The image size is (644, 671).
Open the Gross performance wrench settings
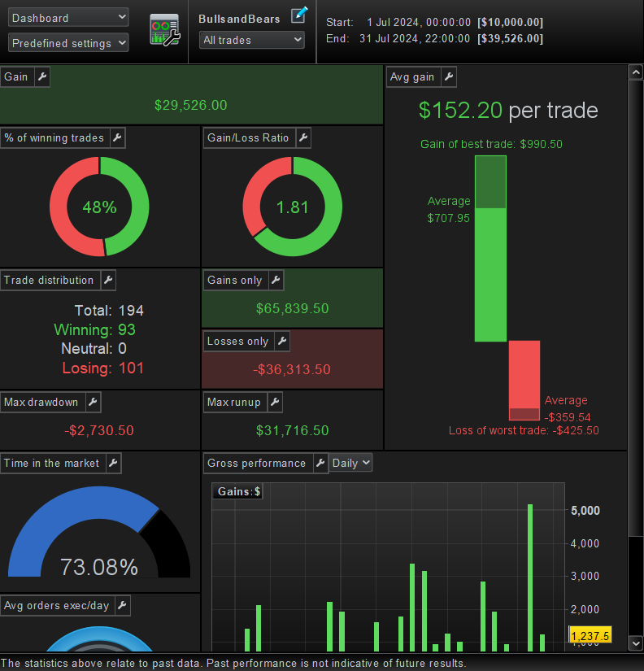tap(320, 463)
